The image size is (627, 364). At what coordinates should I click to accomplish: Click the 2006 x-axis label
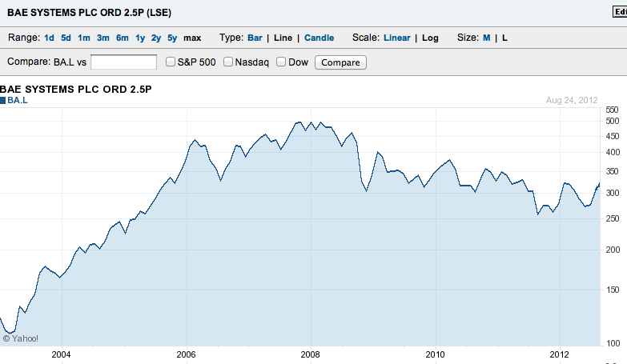pos(186,354)
